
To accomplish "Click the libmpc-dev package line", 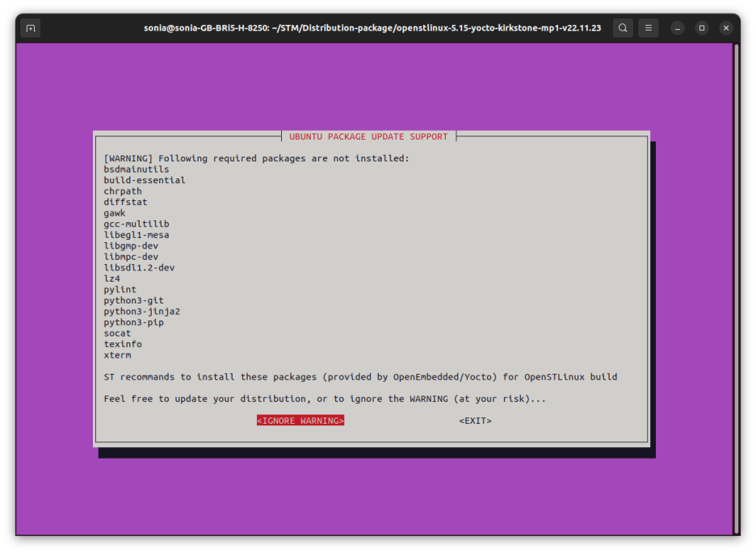I will (x=131, y=257).
